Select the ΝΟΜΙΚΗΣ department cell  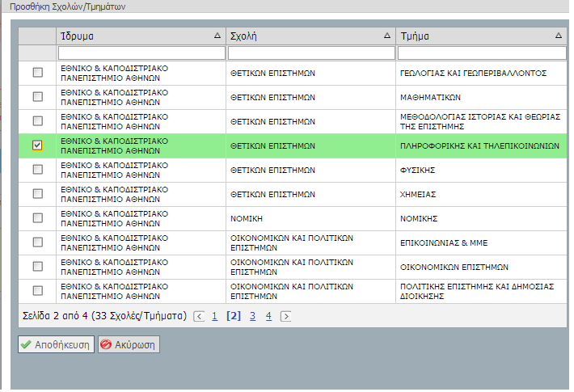click(x=481, y=218)
